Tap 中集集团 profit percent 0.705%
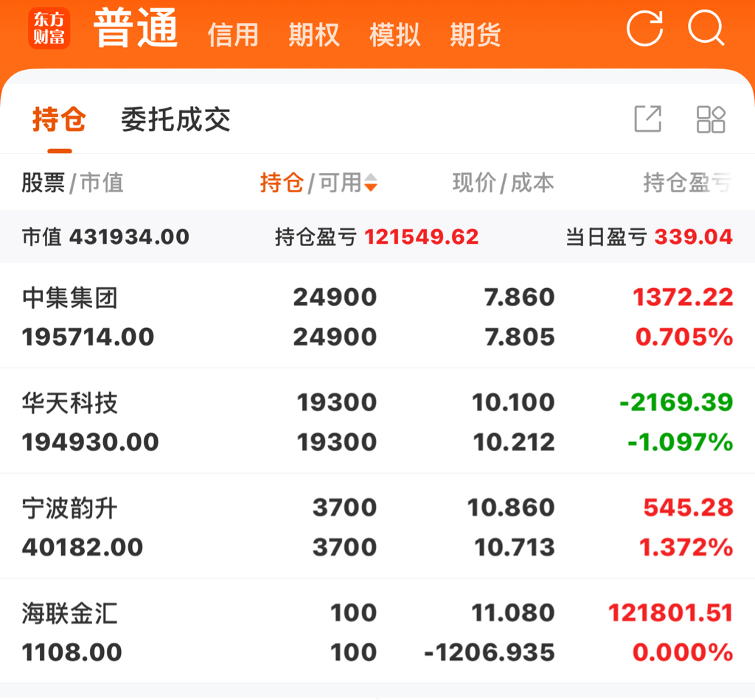The height and width of the screenshot is (700, 755). [684, 336]
